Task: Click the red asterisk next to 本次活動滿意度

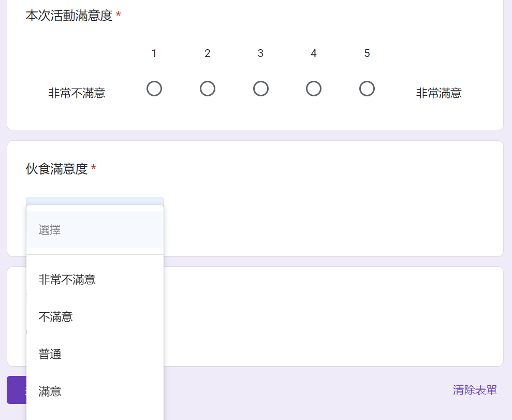Action: [119, 16]
